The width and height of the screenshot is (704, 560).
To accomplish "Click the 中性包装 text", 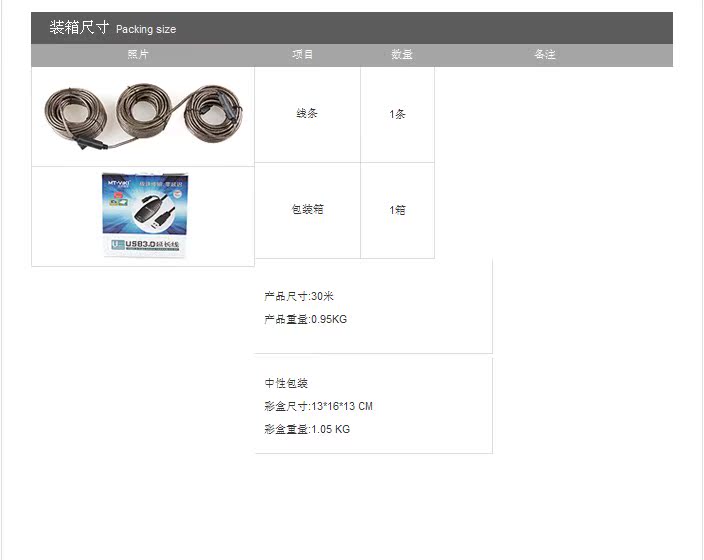I will 286,383.
